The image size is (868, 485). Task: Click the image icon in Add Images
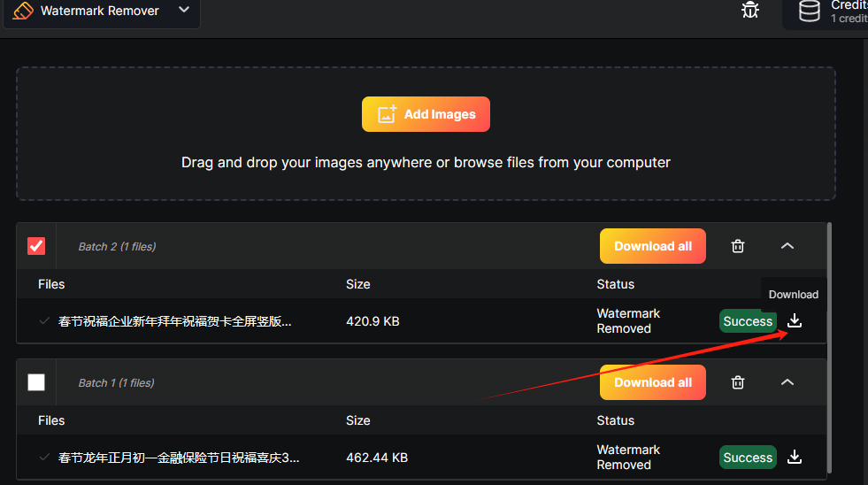pos(387,114)
